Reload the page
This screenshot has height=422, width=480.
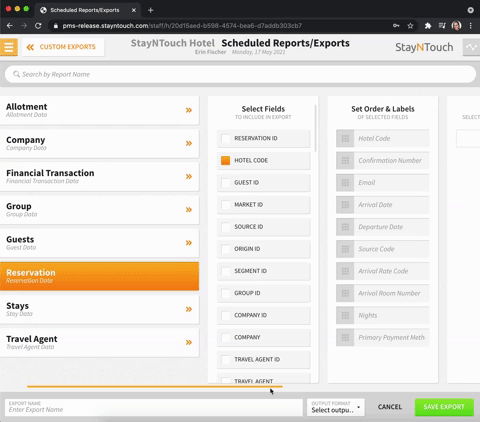[x=38, y=26]
